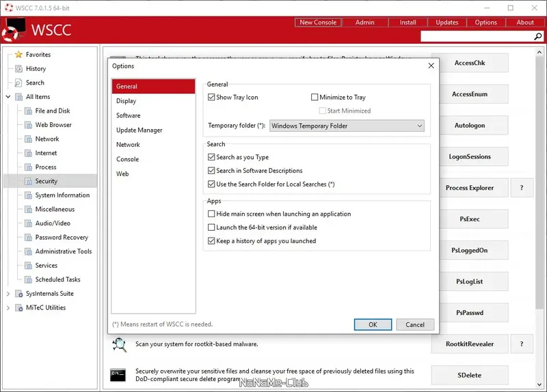The width and height of the screenshot is (547, 392).
Task: Uncheck Show Tray Icon
Action: point(211,97)
